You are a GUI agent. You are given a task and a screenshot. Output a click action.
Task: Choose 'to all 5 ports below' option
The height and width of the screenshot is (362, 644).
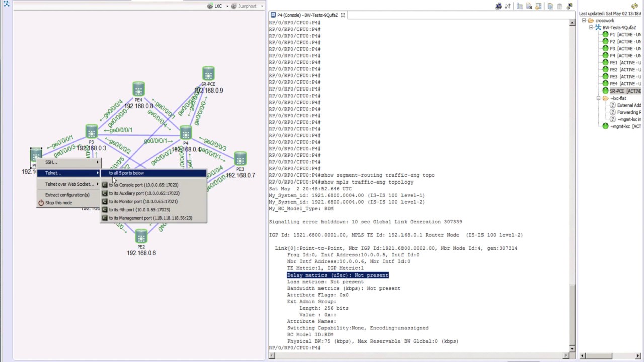pyautogui.click(x=153, y=173)
